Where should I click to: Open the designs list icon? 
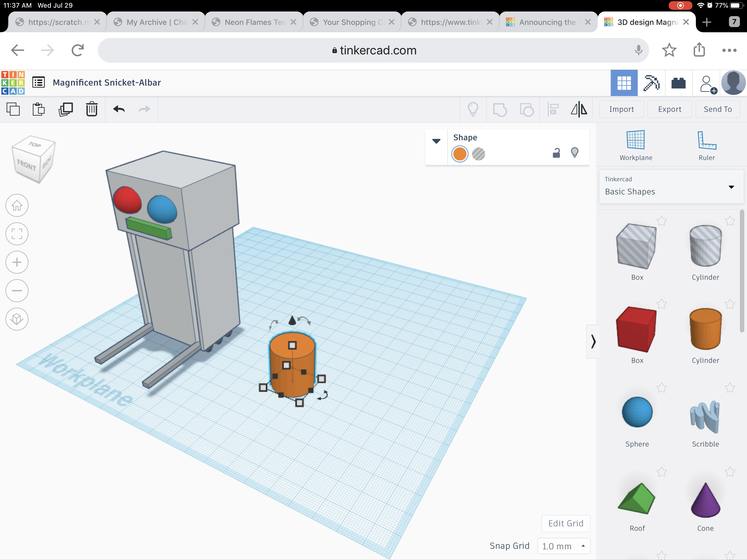[39, 82]
